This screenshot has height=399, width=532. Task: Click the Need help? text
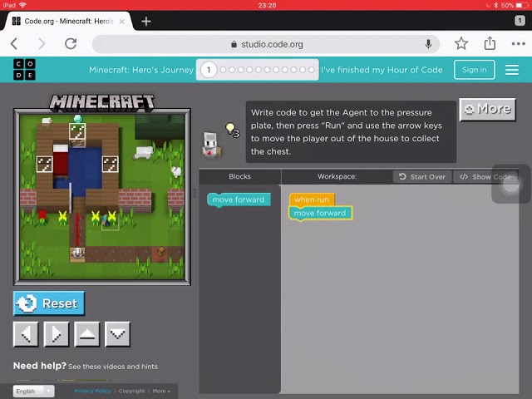click(x=39, y=366)
